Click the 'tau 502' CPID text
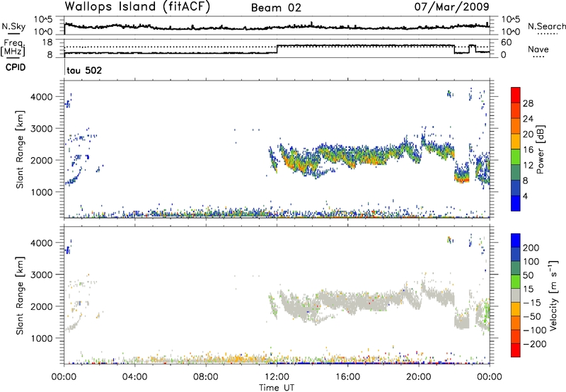 coord(84,70)
